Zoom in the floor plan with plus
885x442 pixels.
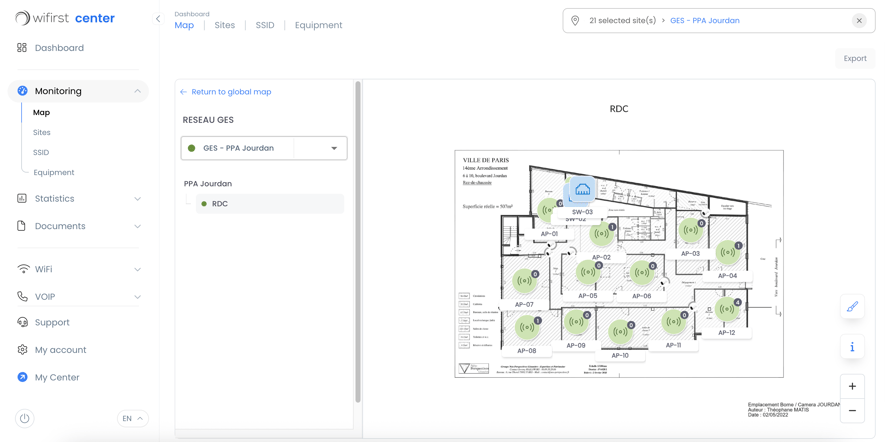click(x=852, y=387)
